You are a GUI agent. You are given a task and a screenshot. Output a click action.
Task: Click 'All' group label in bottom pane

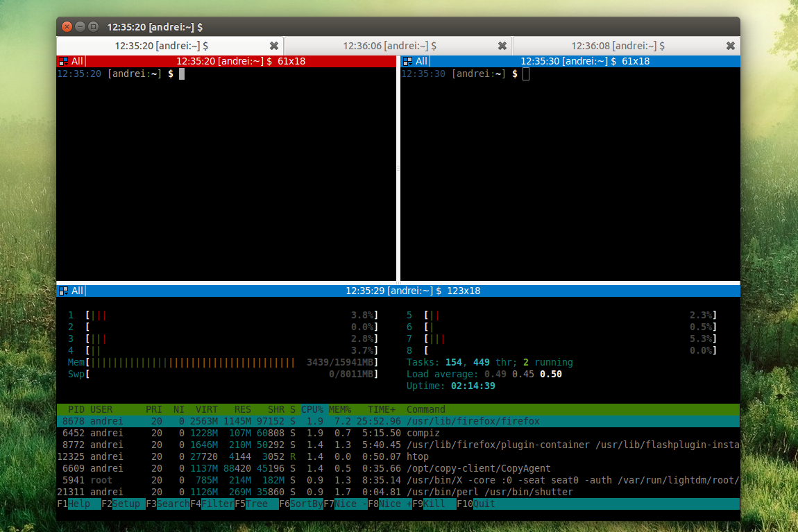(77, 291)
